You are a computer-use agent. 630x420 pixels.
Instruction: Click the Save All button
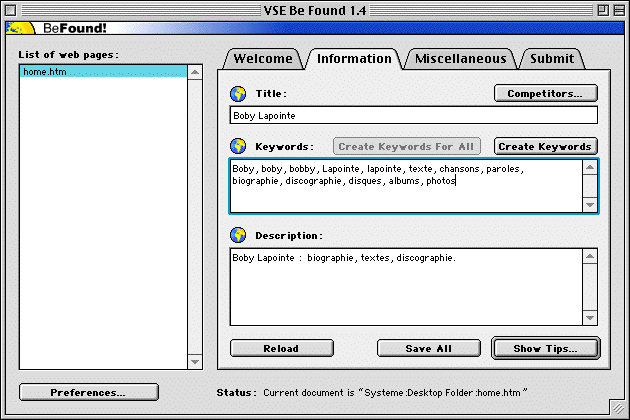[x=429, y=348]
